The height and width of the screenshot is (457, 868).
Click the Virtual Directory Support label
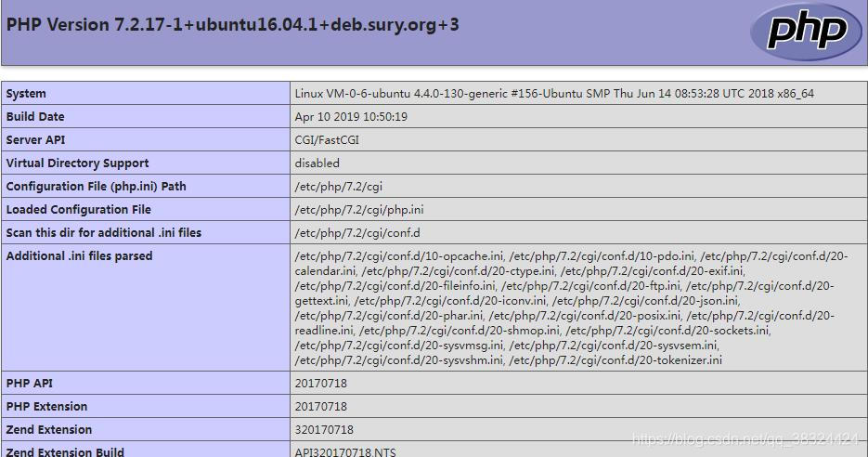tap(77, 163)
